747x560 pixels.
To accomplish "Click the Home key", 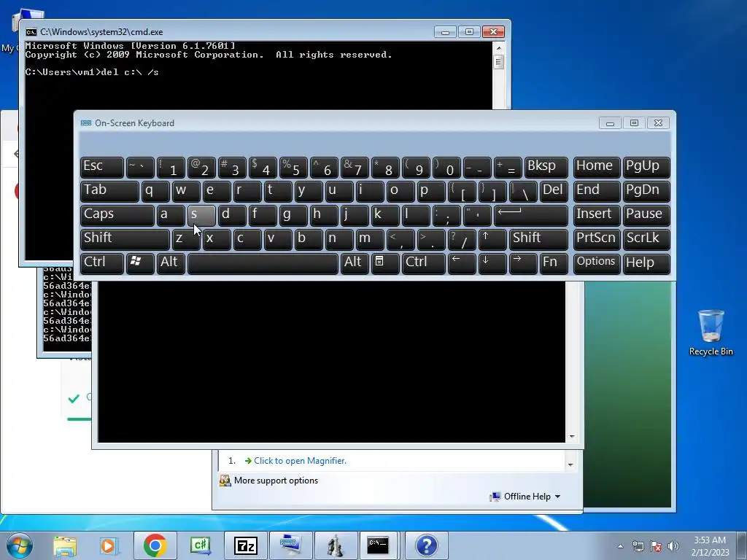I will [x=597, y=167].
